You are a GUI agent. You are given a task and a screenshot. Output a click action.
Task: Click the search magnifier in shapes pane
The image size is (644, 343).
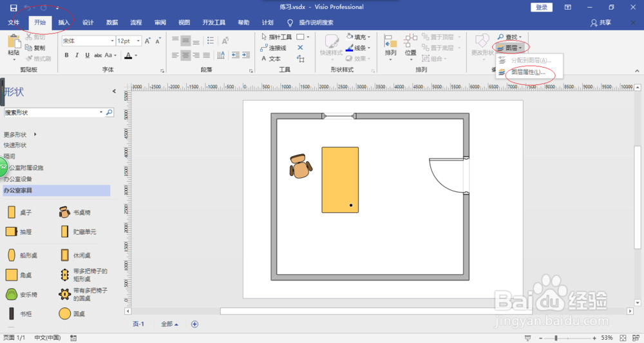pyautogui.click(x=109, y=112)
